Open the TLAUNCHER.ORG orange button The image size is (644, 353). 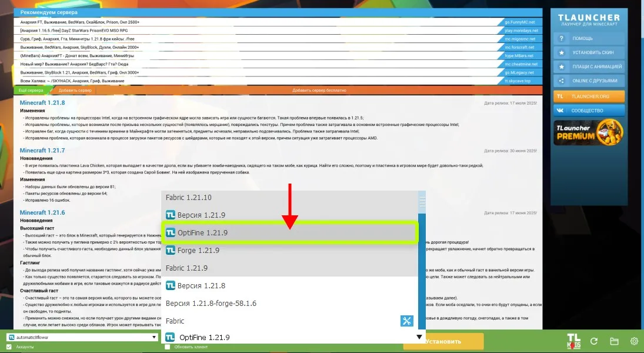tap(589, 96)
